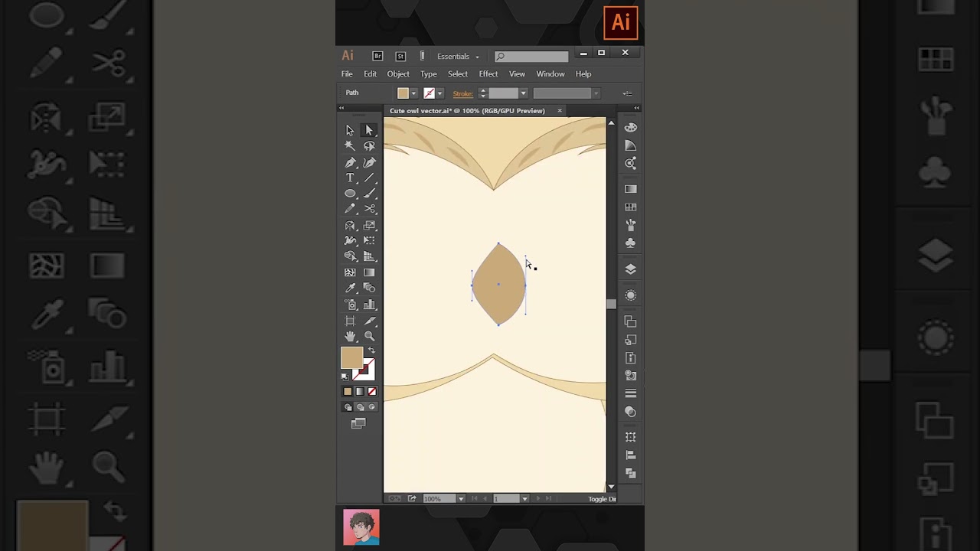
Task: Select the Zoom magnifier tool
Action: pos(369,336)
